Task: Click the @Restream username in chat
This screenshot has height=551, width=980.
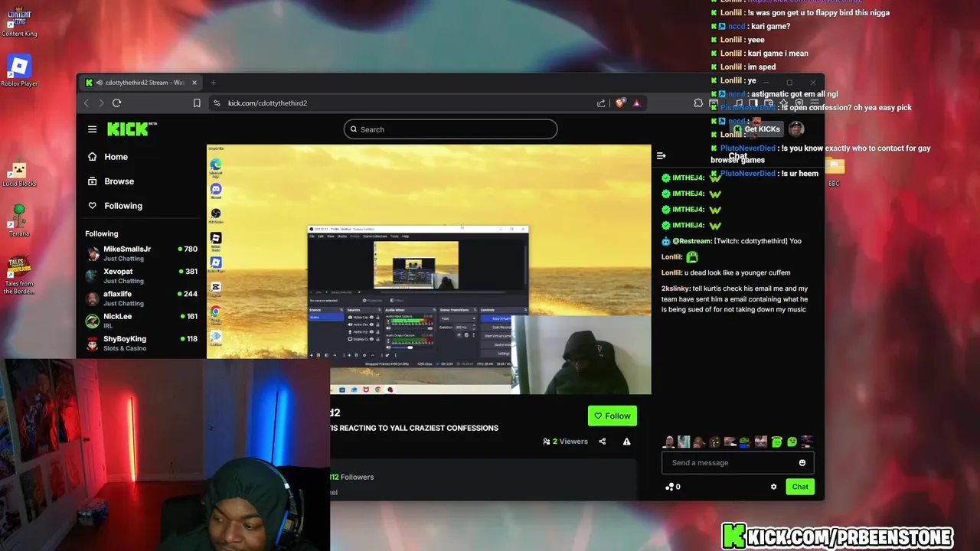Action: tap(692, 241)
